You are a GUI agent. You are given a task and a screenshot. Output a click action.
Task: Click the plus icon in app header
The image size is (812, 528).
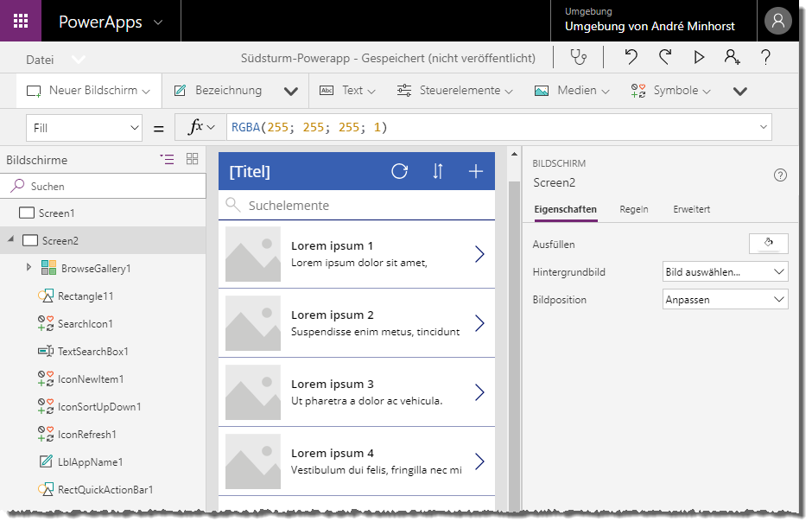[475, 171]
